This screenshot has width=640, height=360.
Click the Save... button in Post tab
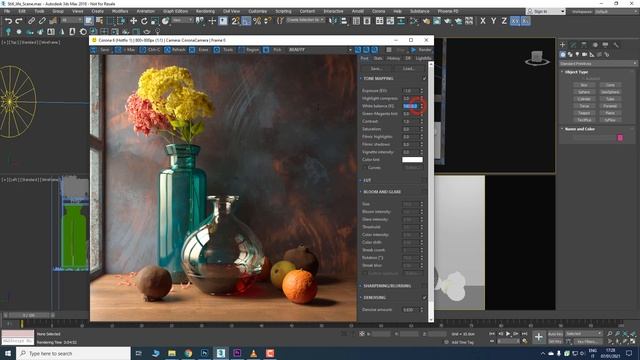coord(376,69)
